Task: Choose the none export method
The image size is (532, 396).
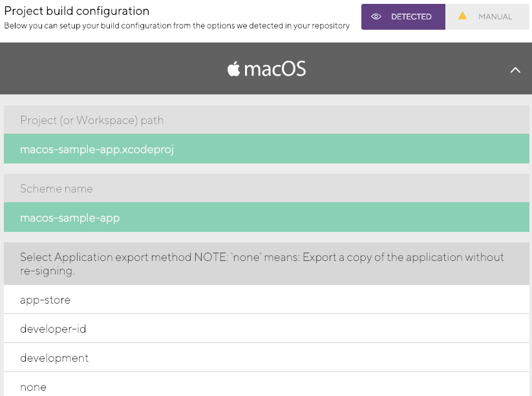Action: click(x=33, y=386)
